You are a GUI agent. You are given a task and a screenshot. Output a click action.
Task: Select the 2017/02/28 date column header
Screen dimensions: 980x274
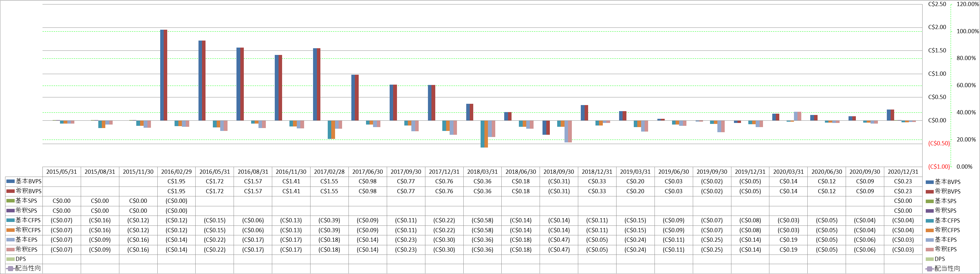[329, 172]
